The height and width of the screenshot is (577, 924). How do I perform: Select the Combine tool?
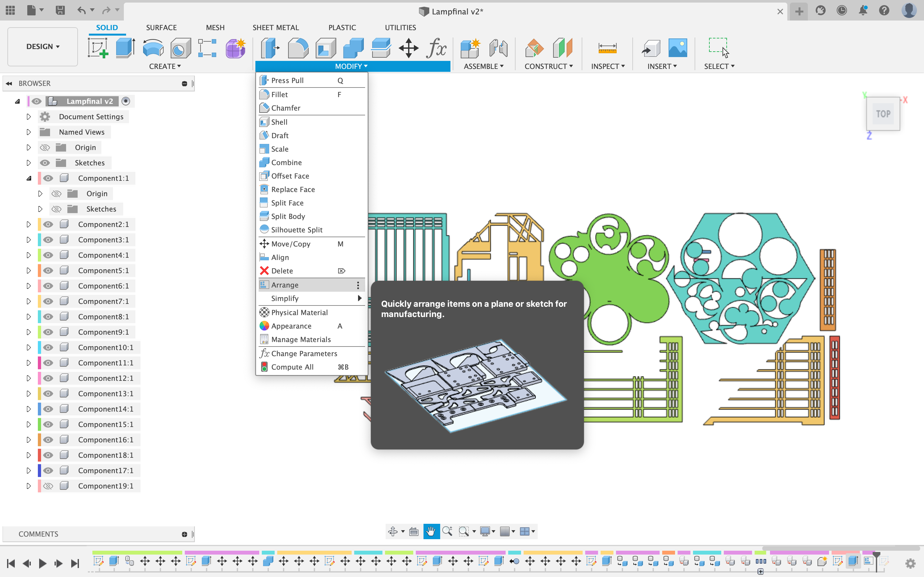click(286, 162)
